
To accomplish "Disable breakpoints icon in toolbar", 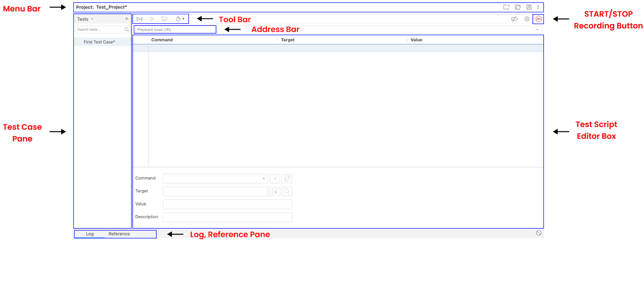I will (x=514, y=19).
